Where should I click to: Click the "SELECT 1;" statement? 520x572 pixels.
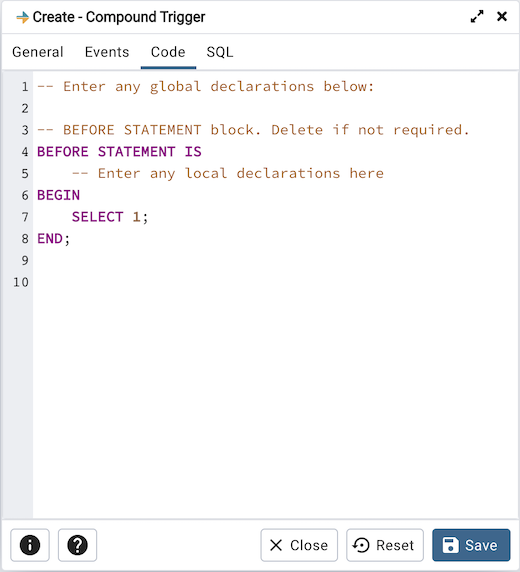click(110, 217)
